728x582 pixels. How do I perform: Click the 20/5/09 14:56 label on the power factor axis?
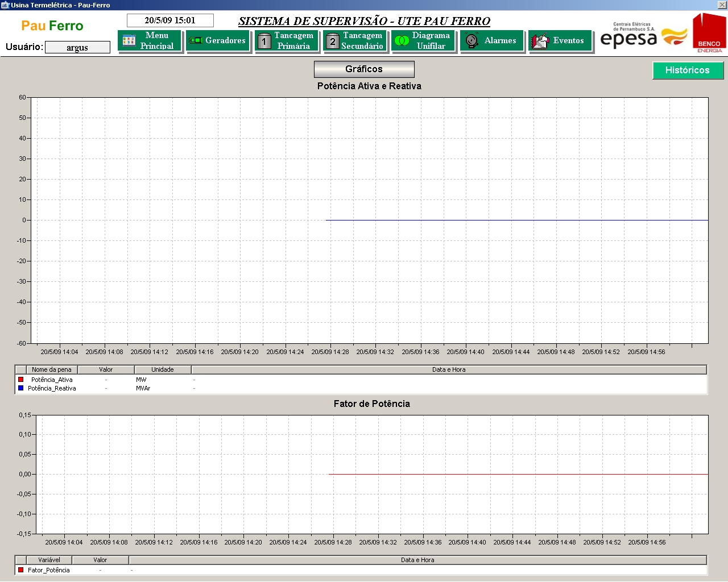[x=647, y=542]
